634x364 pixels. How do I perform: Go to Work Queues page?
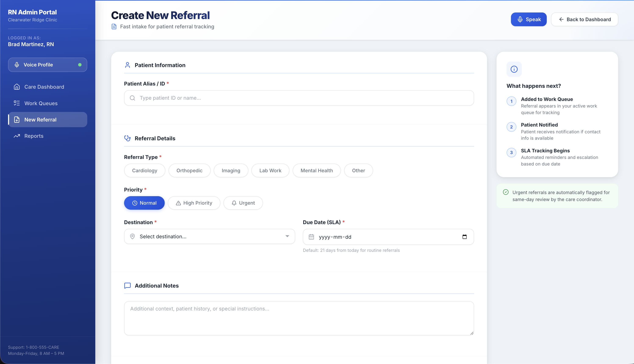coord(41,103)
